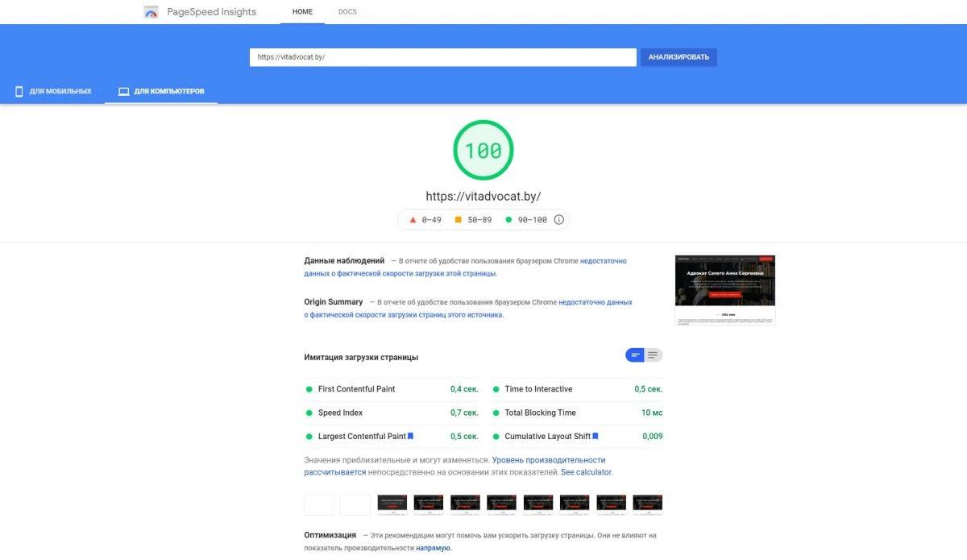Image resolution: width=967 pixels, height=560 pixels.
Task: Click the URL input field with vitadvocat.by
Action: coord(443,57)
